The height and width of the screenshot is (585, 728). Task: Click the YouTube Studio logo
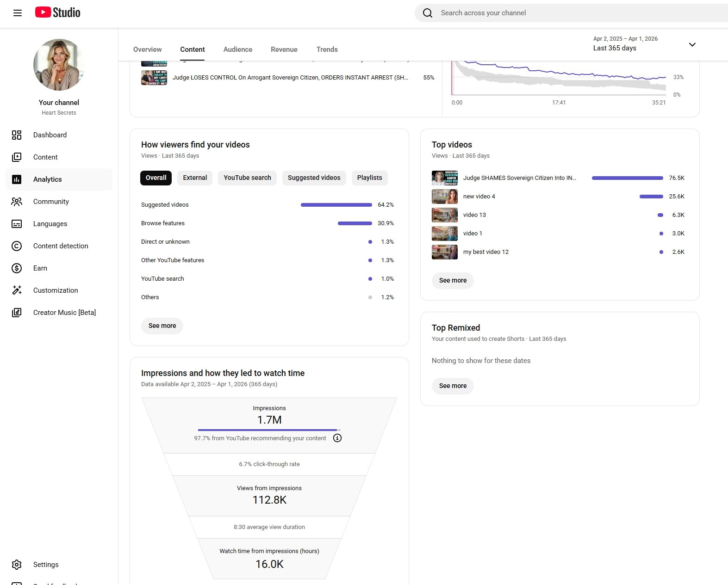click(58, 12)
